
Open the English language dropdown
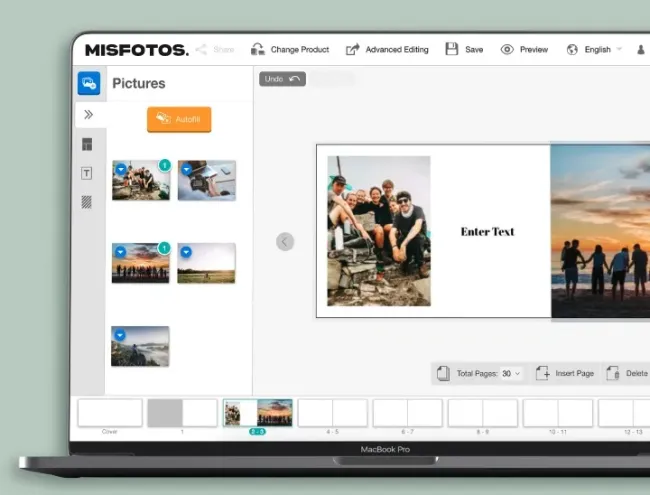[x=596, y=49]
